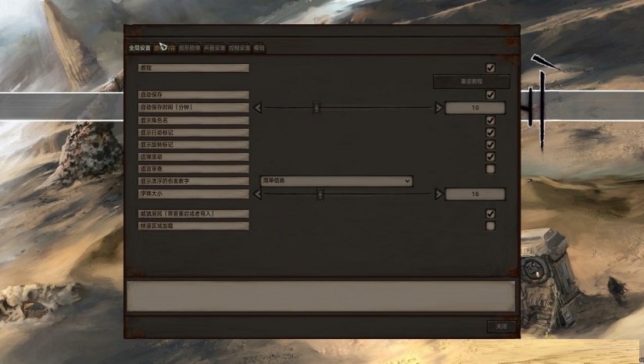644x364 pixels.
Task: Decrease autosave time with left arrow
Action: pos(257,108)
